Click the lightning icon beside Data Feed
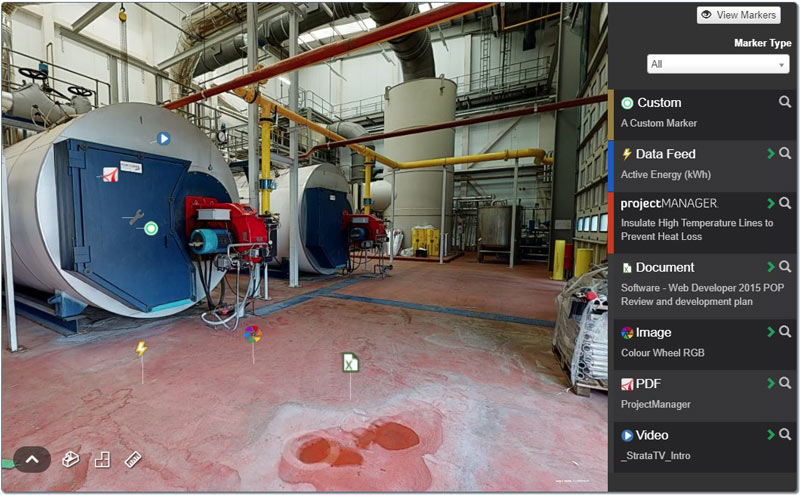This screenshot has width=800, height=495. 627,154
